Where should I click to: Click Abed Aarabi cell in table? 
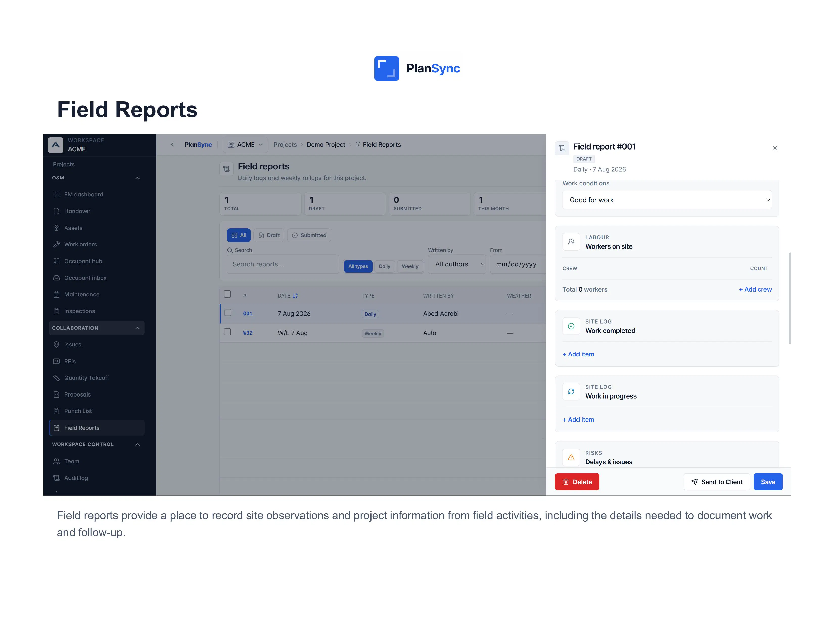441,314
